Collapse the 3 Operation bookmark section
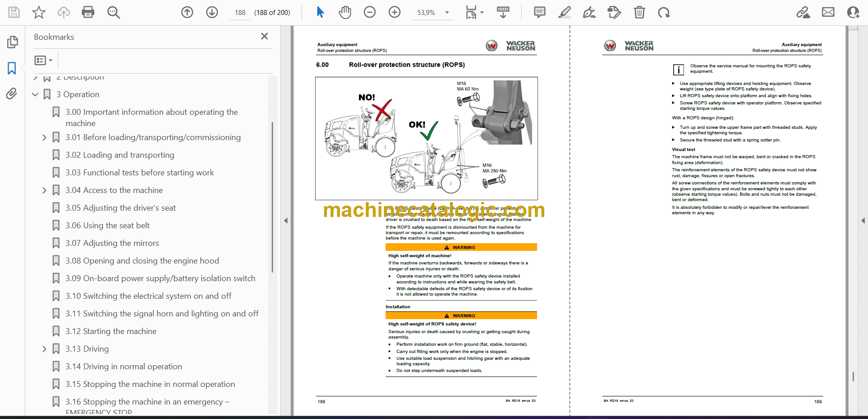Viewport: 868px width, 419px height. [35, 94]
